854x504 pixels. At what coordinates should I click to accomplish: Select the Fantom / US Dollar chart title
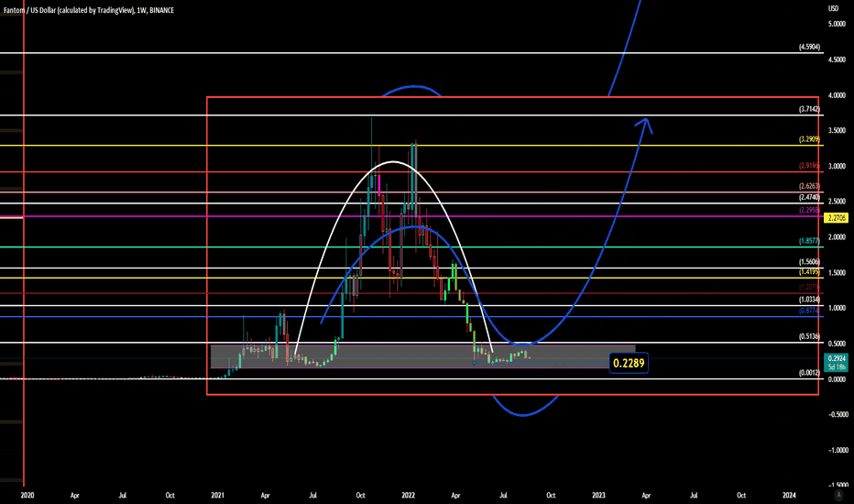click(89, 10)
